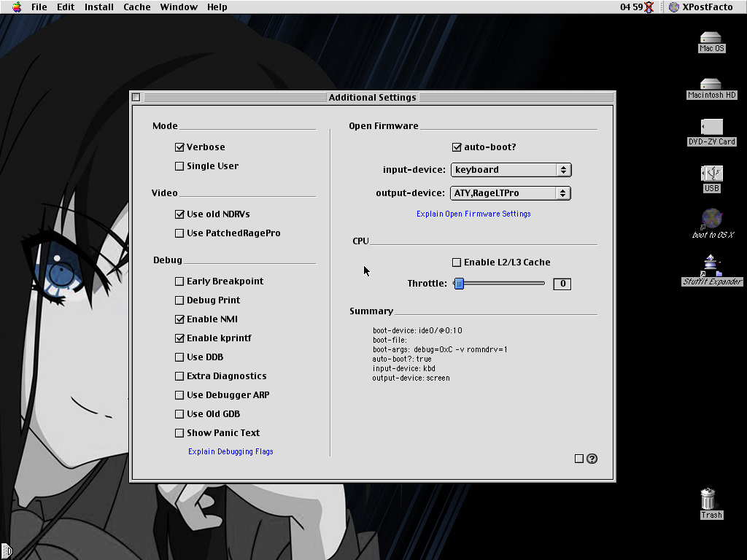The height and width of the screenshot is (560, 747).
Task: Click the battery status icon in menu bar
Action: (x=649, y=7)
